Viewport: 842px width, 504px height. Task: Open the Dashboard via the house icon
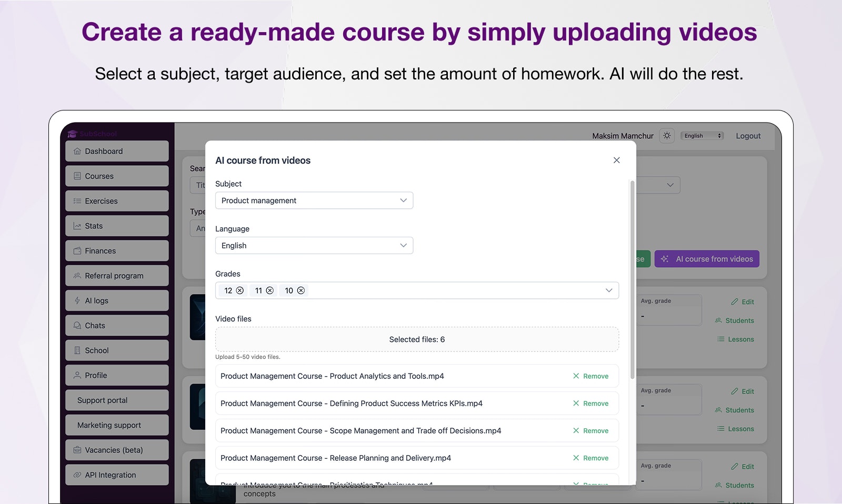[x=77, y=151]
